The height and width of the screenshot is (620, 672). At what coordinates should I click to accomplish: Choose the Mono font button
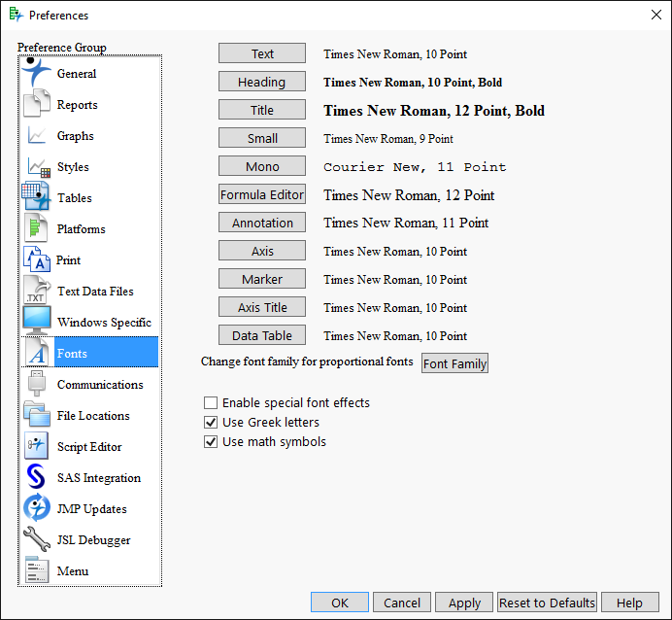(262, 166)
